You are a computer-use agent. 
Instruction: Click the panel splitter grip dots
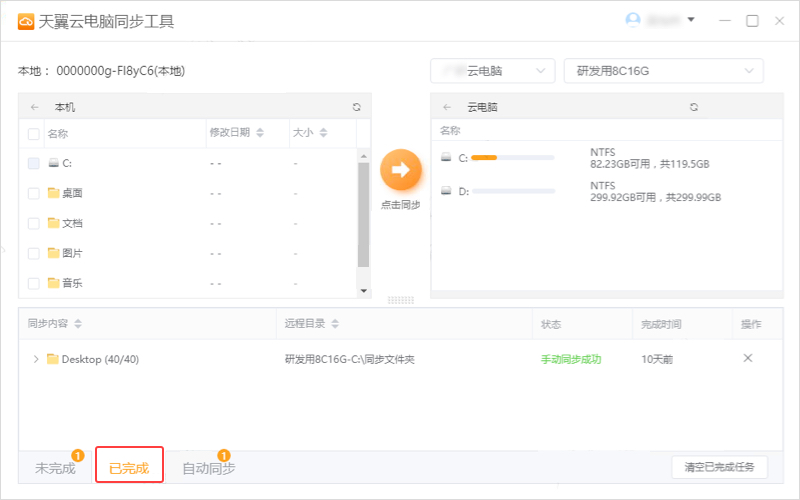point(401,301)
